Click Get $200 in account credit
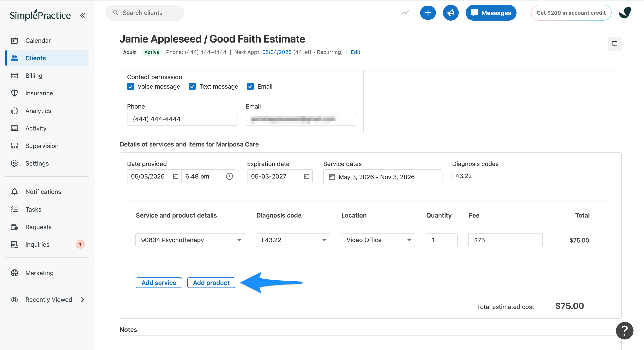Screen dimensions: 644x350 coord(571,12)
